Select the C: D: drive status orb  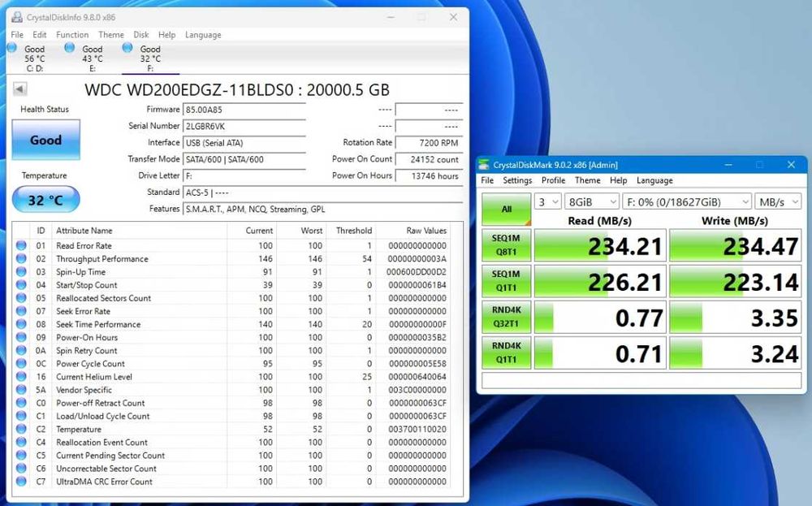pos(12,48)
